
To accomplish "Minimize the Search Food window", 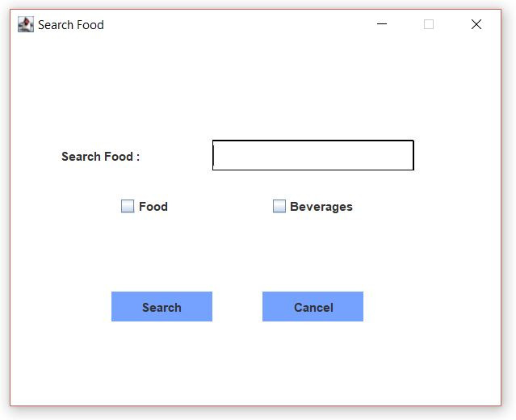I will pyautogui.click(x=382, y=24).
